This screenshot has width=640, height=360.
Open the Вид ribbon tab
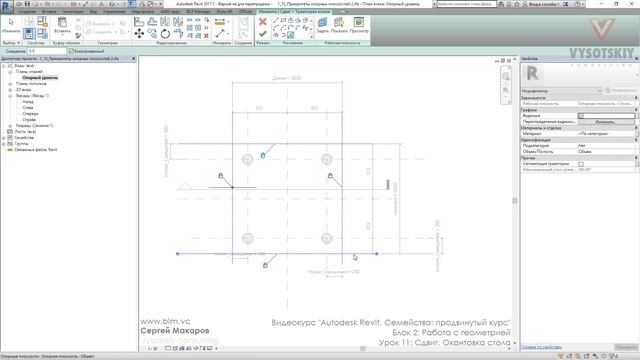(93, 11)
